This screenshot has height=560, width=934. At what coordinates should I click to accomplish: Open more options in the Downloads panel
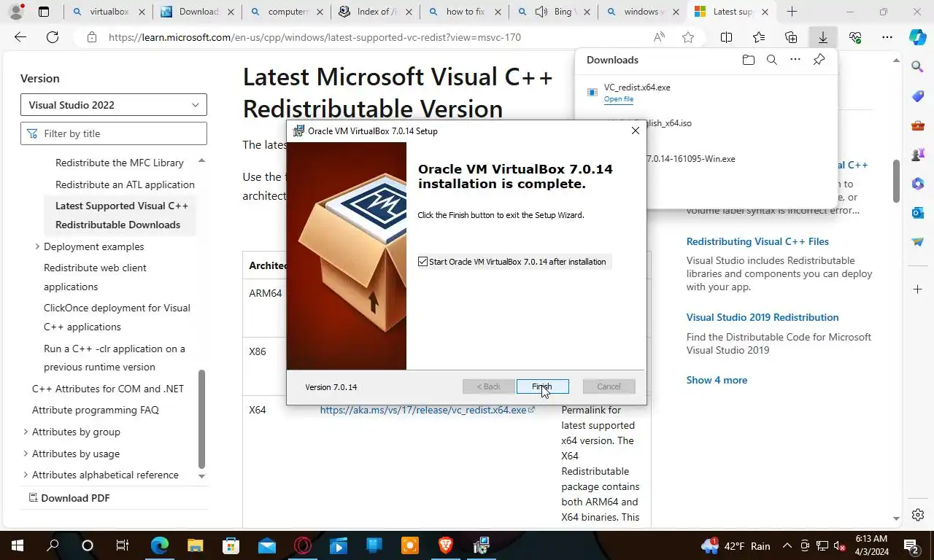click(x=795, y=60)
